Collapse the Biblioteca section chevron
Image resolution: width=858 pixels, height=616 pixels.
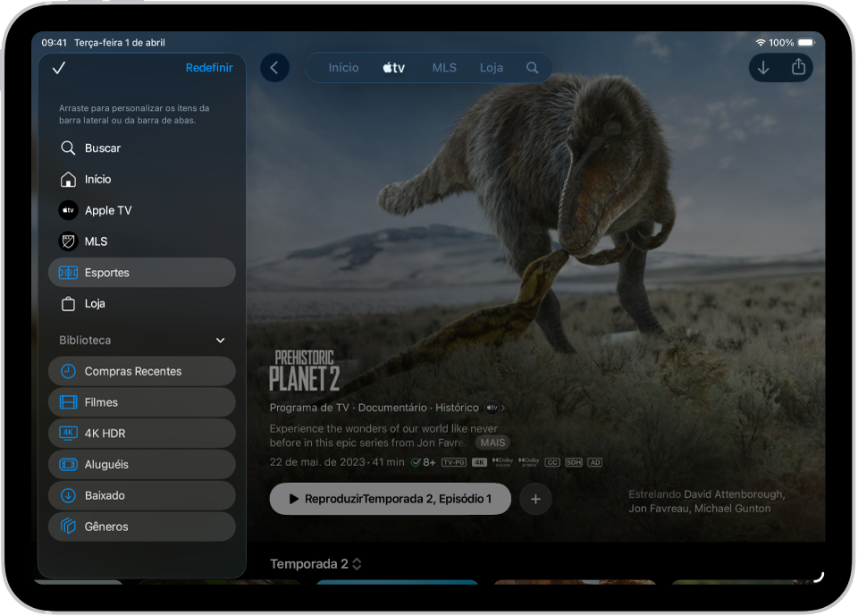(x=220, y=340)
